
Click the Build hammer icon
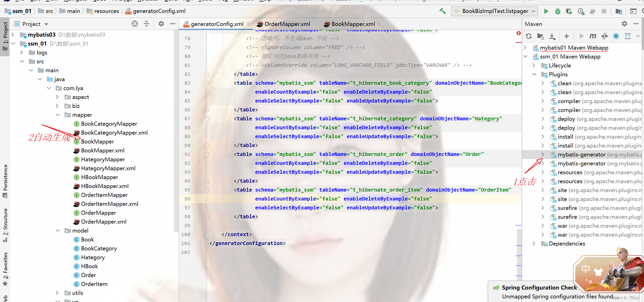443,11
